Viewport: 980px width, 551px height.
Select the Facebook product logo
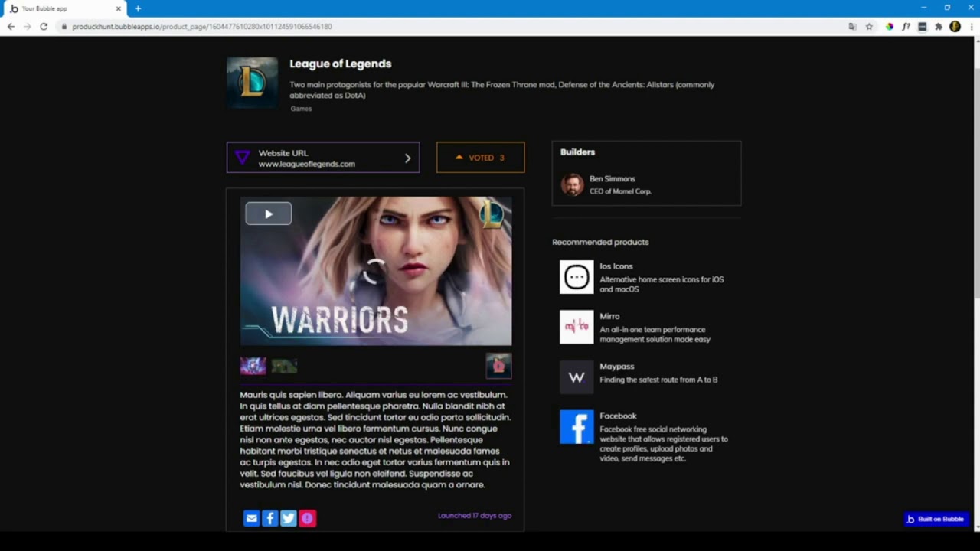[x=577, y=427]
